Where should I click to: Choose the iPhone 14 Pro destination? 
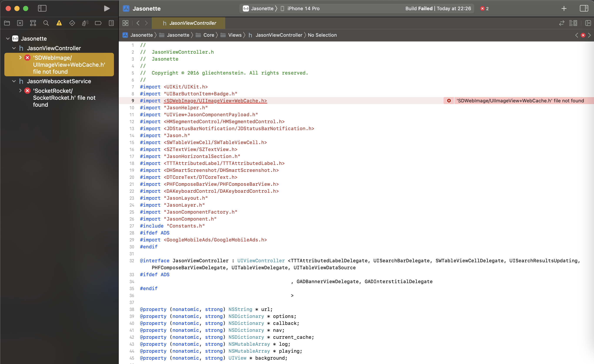point(303,8)
